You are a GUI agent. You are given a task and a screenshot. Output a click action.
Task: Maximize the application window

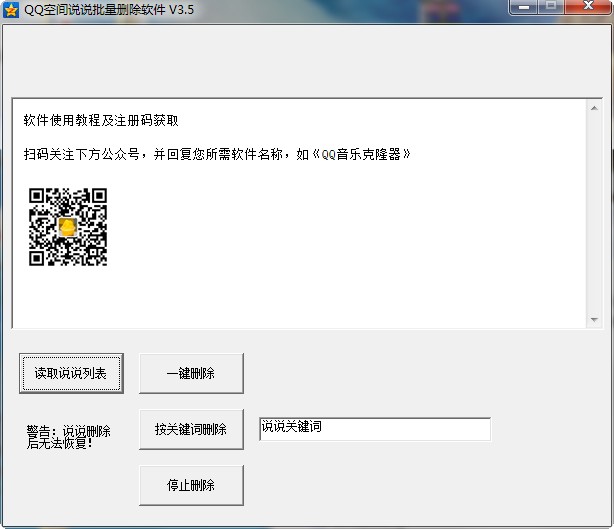pos(551,8)
